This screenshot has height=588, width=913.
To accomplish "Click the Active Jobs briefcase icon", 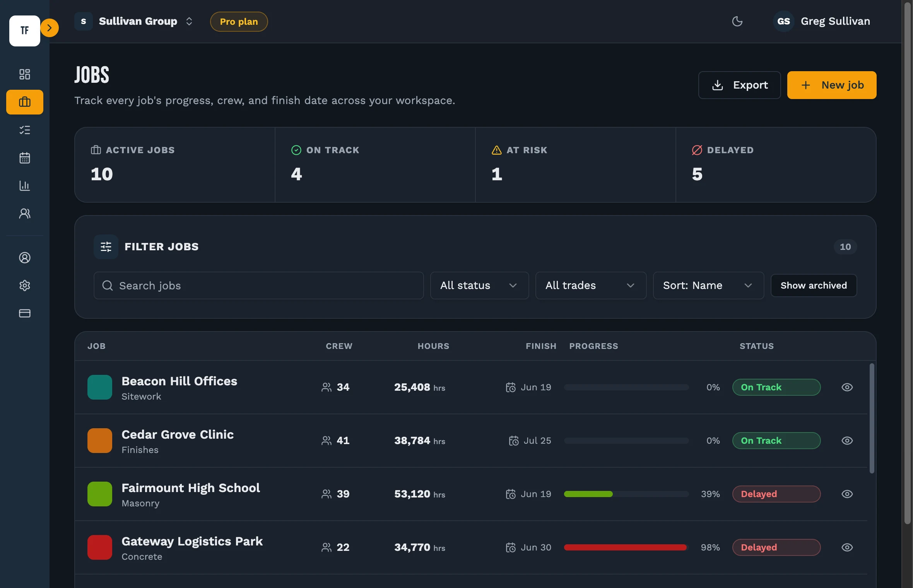I will point(96,150).
